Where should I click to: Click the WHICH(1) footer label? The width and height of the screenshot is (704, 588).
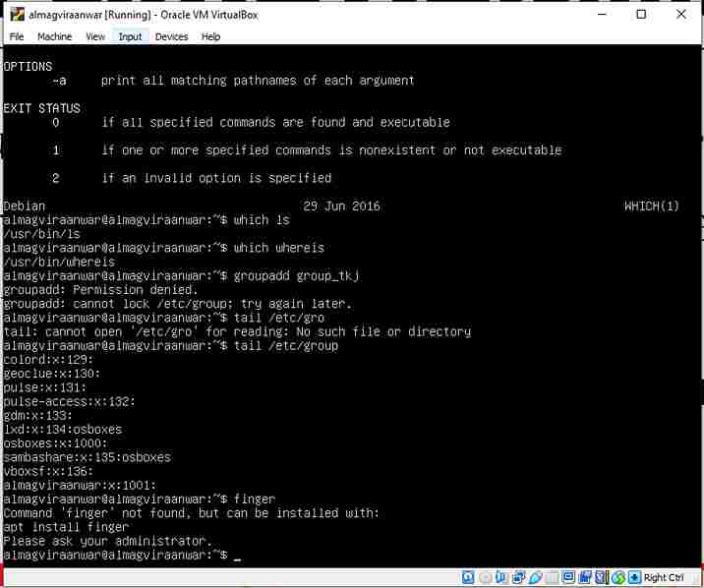pyautogui.click(x=652, y=206)
